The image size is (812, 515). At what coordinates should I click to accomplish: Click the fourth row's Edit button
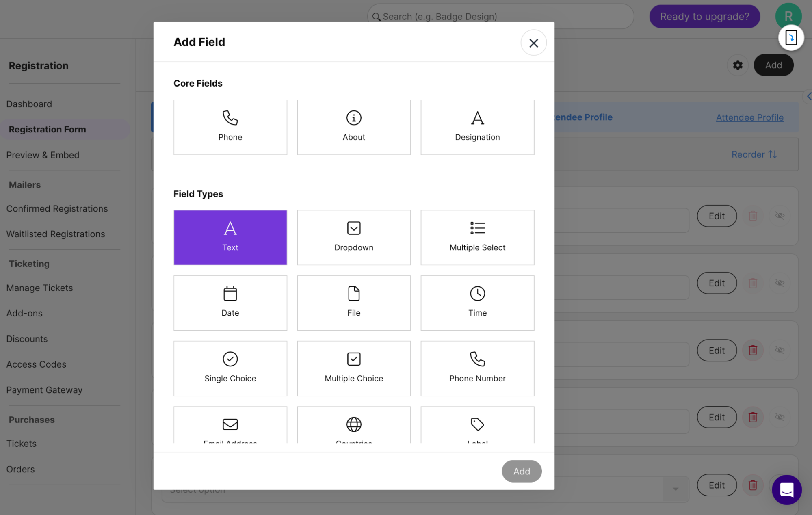[x=717, y=417]
